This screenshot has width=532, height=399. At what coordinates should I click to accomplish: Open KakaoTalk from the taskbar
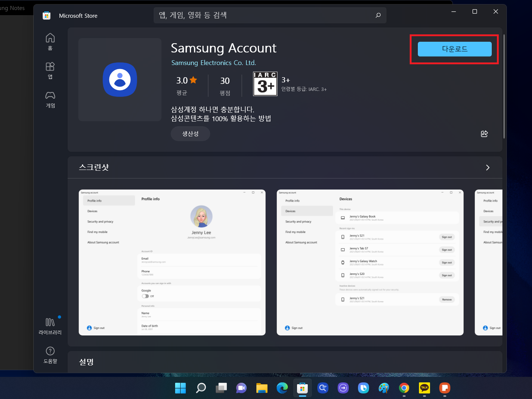pos(424,388)
